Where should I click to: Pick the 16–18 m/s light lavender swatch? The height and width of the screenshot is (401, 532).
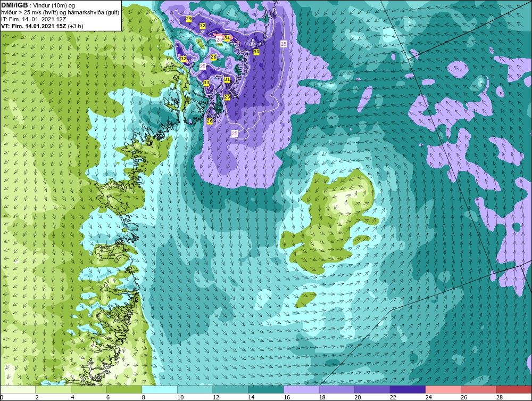301,389
